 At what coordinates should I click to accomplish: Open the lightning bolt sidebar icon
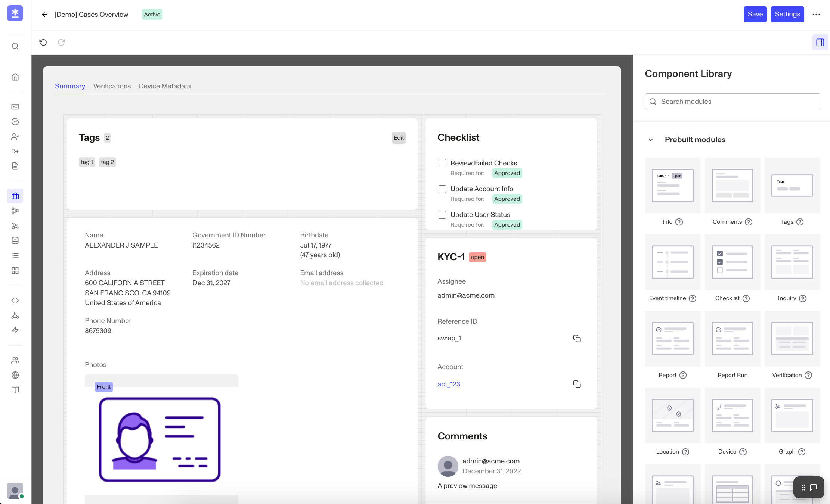pyautogui.click(x=15, y=330)
